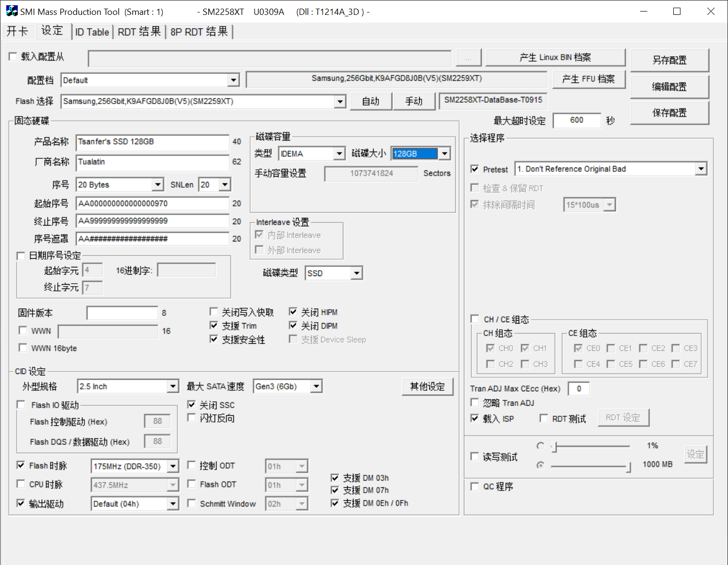
Task: Switch to the 开卡 tab
Action: click(17, 32)
